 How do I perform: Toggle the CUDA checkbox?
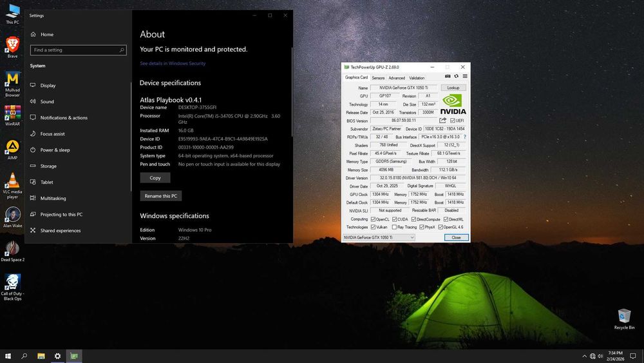tap(395, 219)
